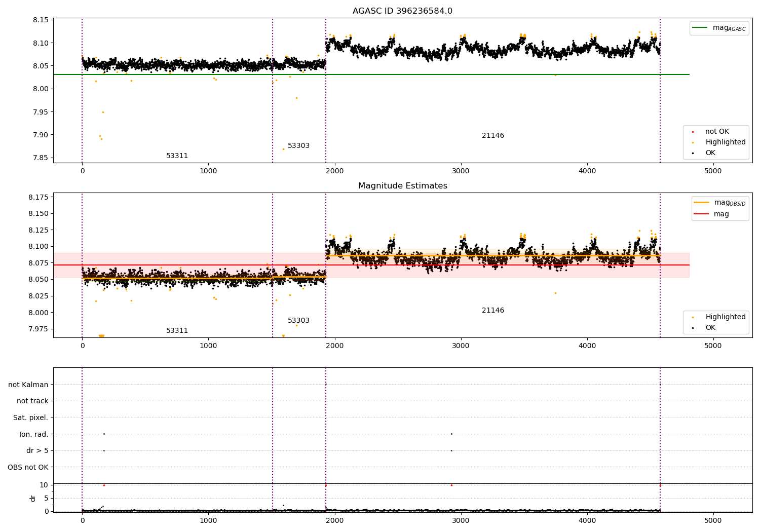Click x-axis tick '3000' under the dr plot

tap(461, 520)
